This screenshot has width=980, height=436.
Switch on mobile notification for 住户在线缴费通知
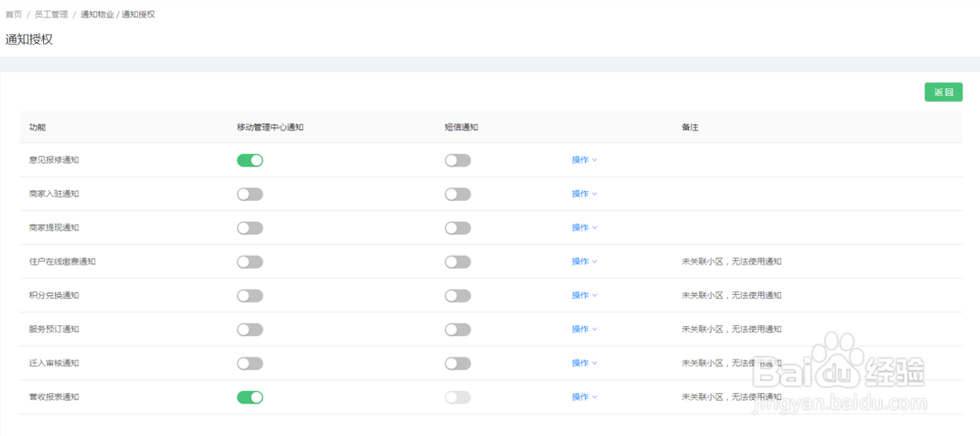[x=250, y=262]
